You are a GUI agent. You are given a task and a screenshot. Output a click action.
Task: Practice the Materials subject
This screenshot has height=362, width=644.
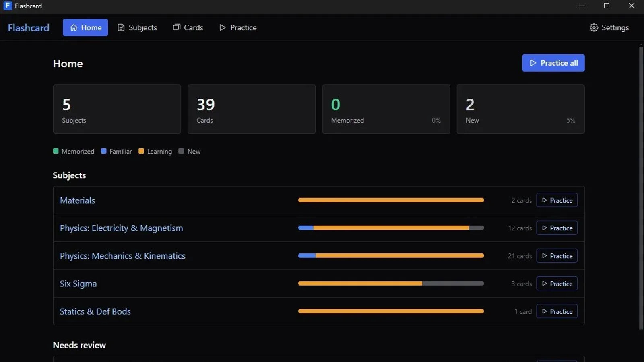point(557,200)
